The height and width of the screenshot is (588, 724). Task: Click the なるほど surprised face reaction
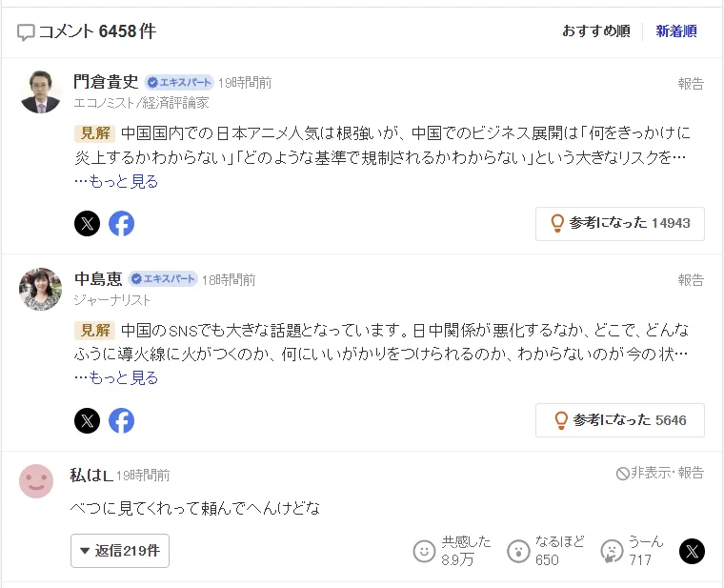[517, 551]
